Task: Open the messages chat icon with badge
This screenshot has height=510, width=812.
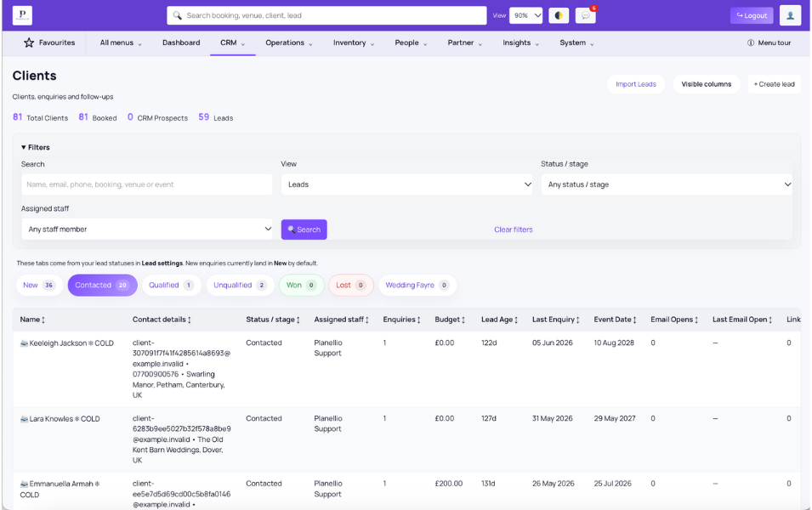Action: [585, 15]
